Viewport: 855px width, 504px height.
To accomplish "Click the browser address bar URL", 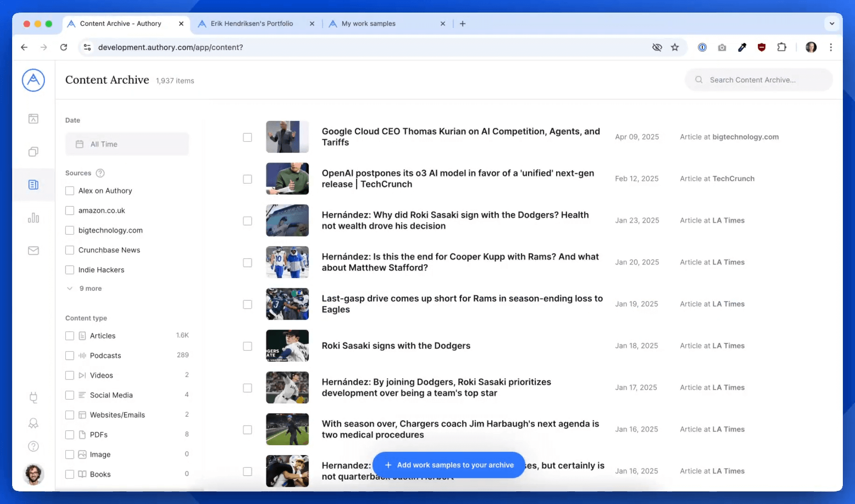I will (x=170, y=47).
